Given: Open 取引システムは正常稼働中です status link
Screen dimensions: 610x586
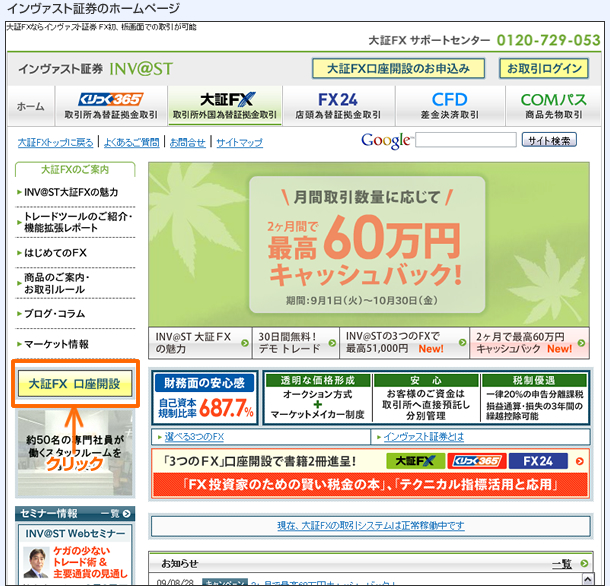Looking at the screenshot, I should [370, 526].
